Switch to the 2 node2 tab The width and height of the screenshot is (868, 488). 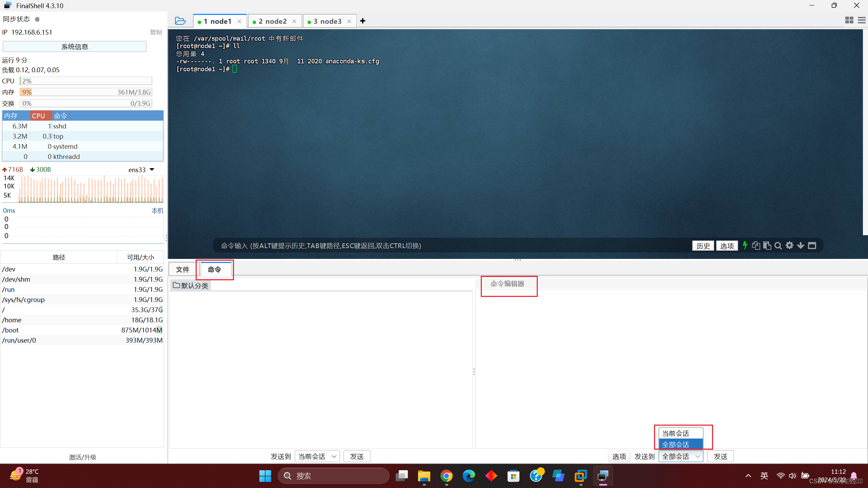pos(273,21)
